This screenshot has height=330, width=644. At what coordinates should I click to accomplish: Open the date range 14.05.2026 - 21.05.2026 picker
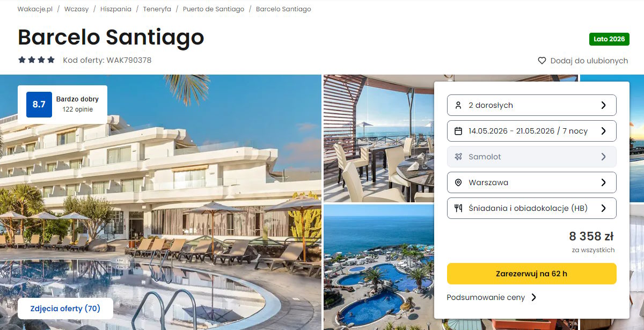531,131
